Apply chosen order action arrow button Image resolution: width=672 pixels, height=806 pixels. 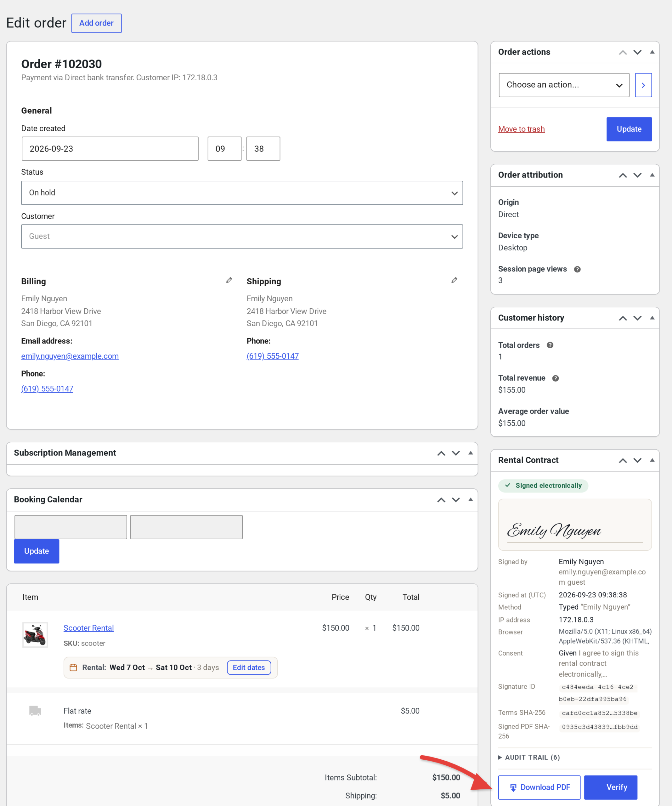(643, 85)
